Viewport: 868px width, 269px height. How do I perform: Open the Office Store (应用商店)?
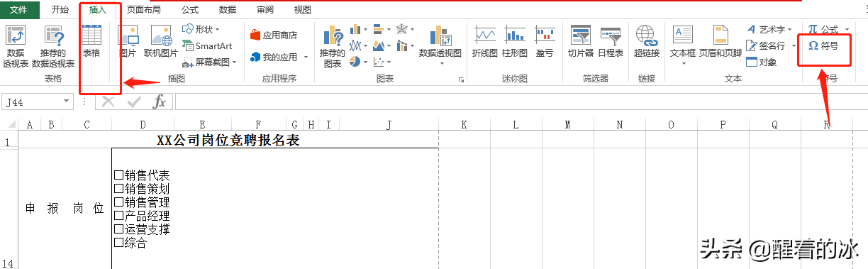click(x=274, y=35)
